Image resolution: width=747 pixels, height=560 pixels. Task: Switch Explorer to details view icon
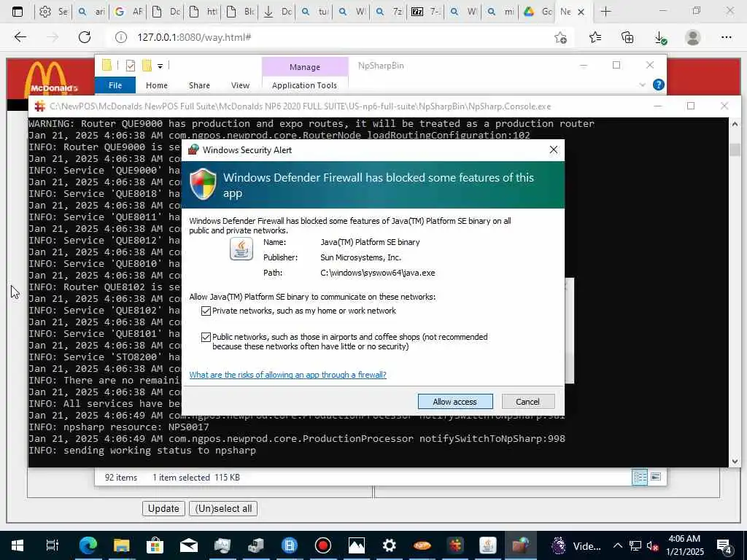point(640,477)
